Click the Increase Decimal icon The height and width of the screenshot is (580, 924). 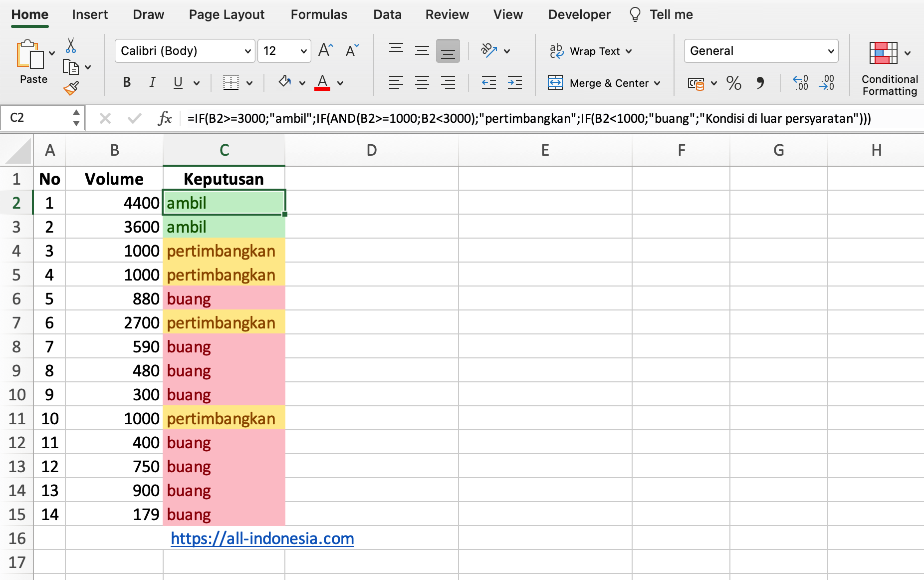click(x=800, y=83)
